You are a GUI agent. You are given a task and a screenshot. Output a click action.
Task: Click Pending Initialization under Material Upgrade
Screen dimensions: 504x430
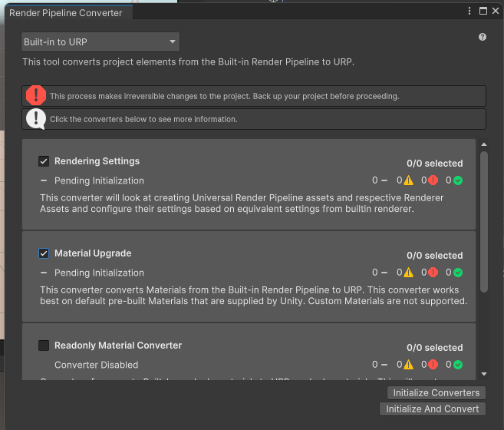click(99, 273)
